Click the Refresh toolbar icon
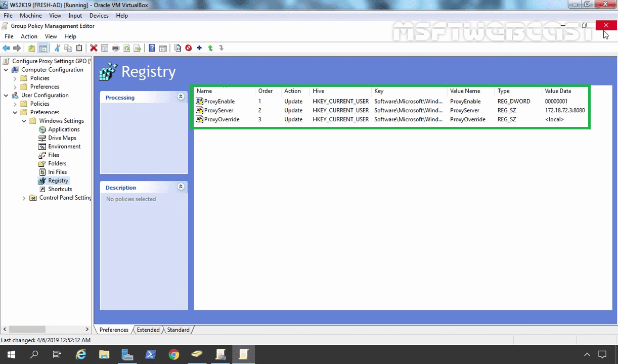This screenshot has width=618, height=364. 127,48
